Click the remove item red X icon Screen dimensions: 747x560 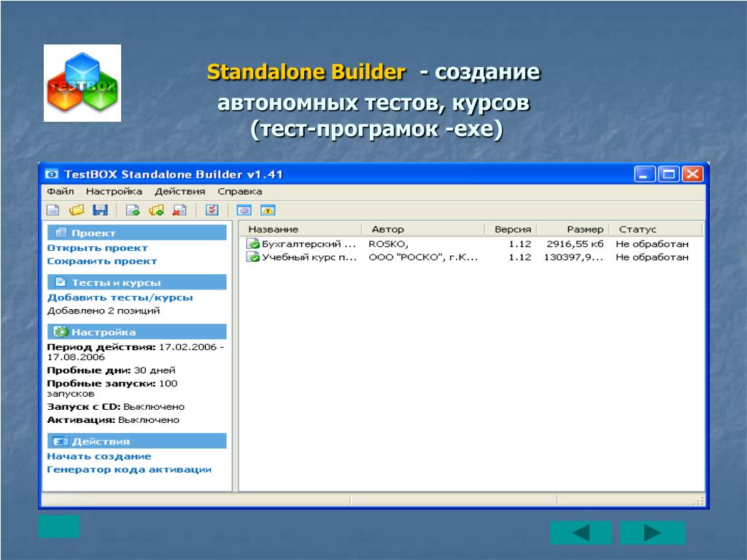click(x=179, y=210)
